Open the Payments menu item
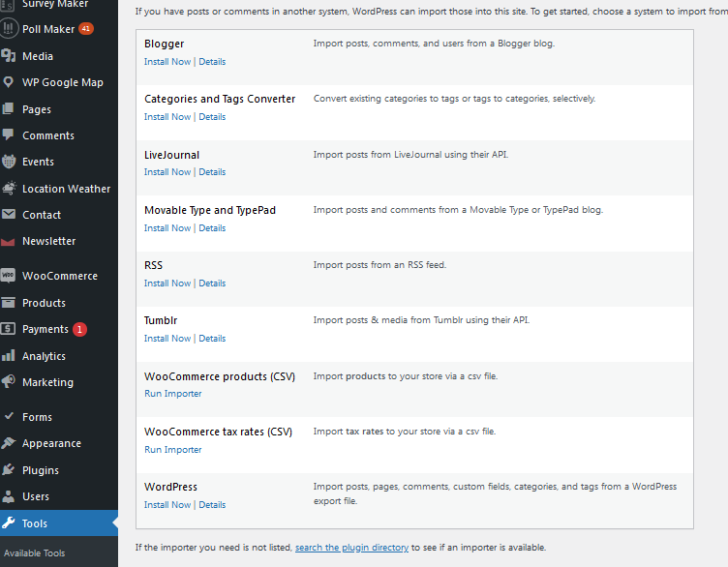The image size is (728, 567). click(45, 329)
